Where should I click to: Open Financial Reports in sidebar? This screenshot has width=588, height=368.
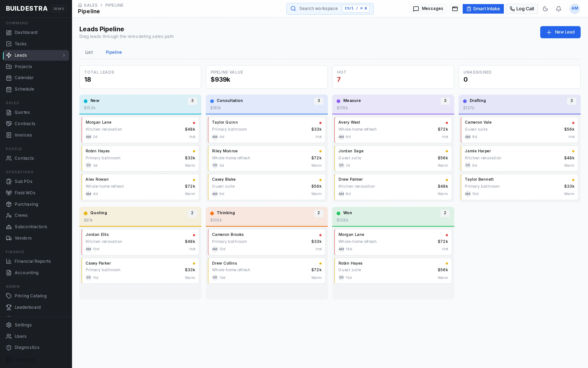click(x=36, y=261)
